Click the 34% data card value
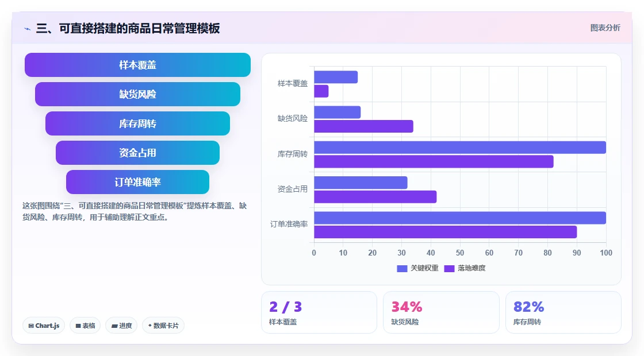The width and height of the screenshot is (644, 356). (407, 307)
